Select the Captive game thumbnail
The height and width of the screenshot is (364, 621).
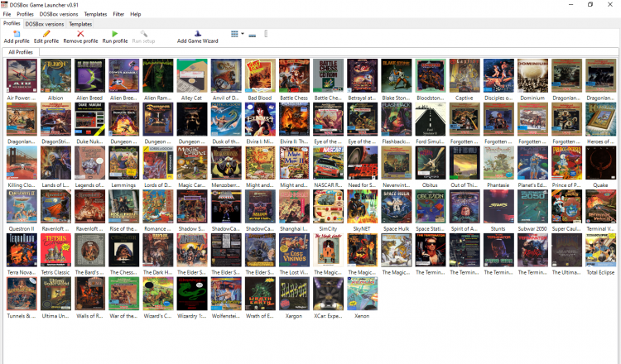click(x=465, y=75)
